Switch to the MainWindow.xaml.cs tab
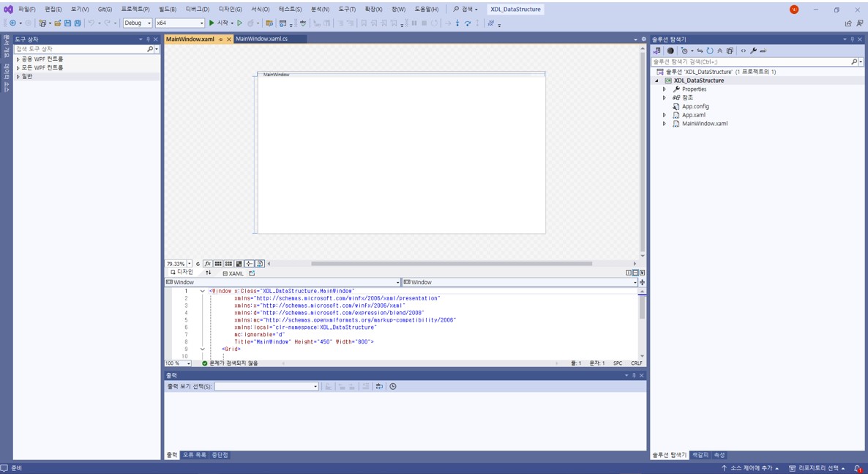 (x=262, y=39)
